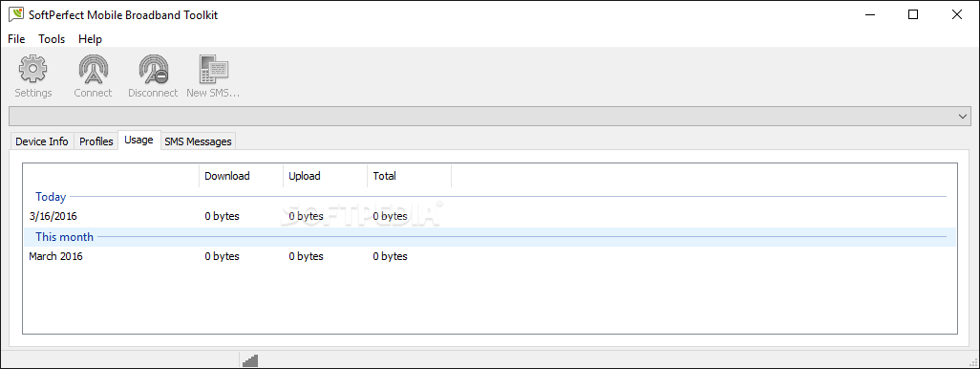This screenshot has height=369, width=980.
Task: Select the Today group header
Action: (x=490, y=196)
